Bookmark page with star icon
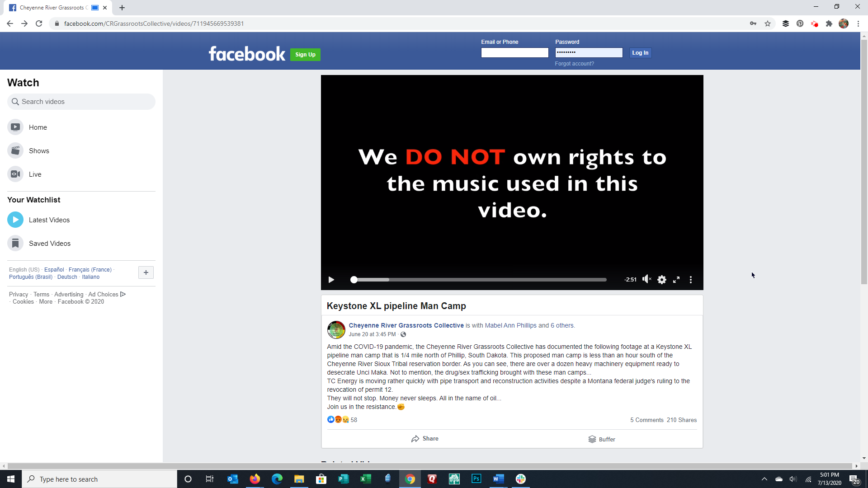The height and width of the screenshot is (488, 868). point(768,23)
